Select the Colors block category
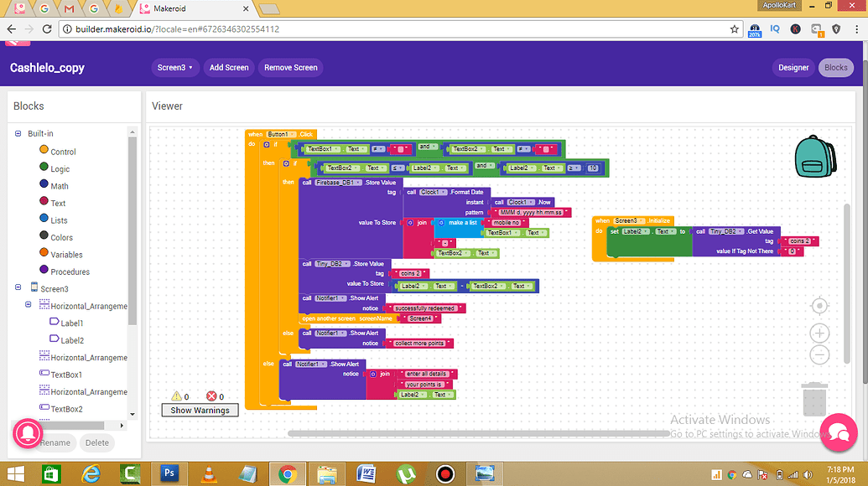The image size is (868, 486). [61, 237]
